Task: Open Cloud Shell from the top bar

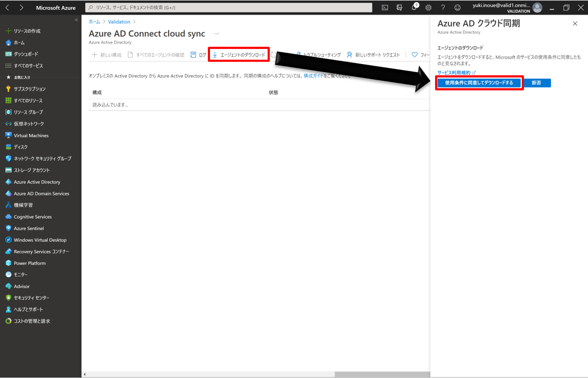Action: (385, 8)
